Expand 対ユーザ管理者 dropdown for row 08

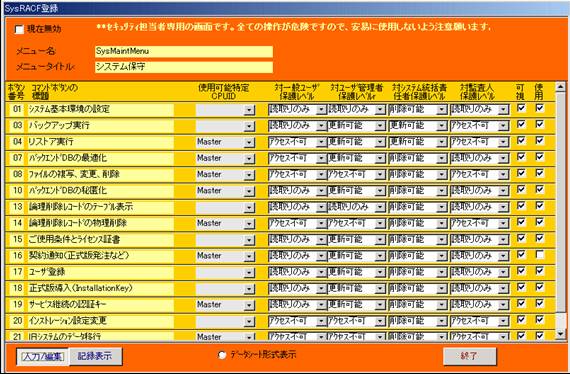pos(380,175)
